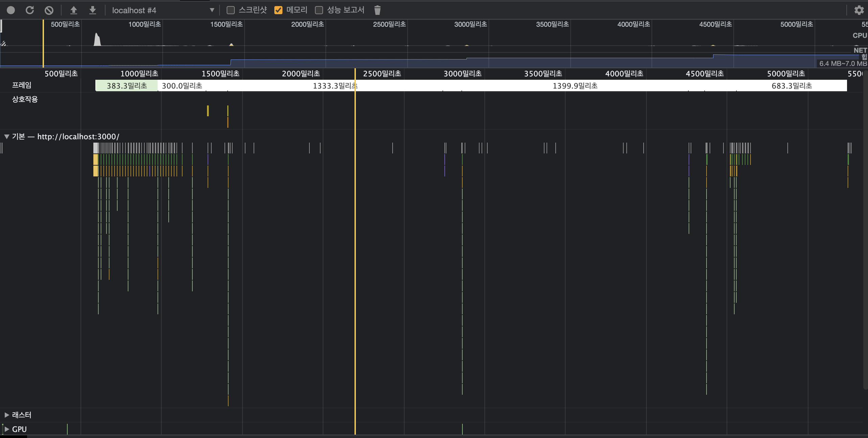Select the 683.3밀리초 frame

pyautogui.click(x=792, y=86)
